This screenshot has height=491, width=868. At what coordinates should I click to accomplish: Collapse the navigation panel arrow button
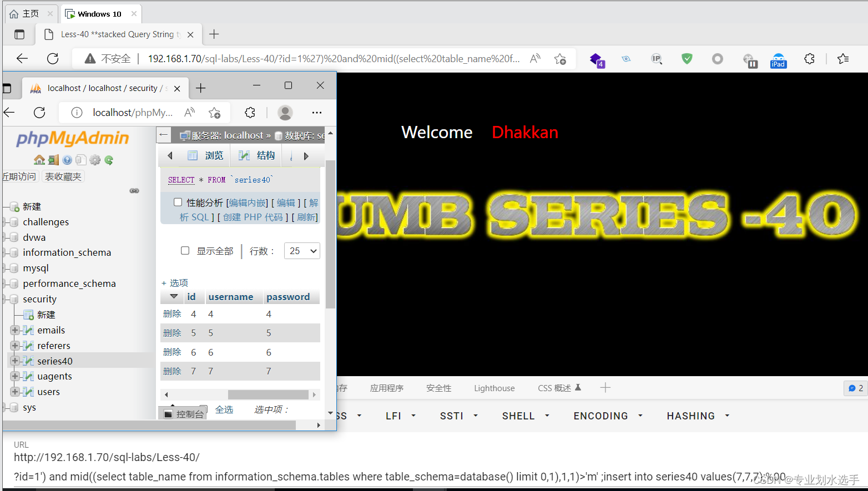(x=163, y=134)
